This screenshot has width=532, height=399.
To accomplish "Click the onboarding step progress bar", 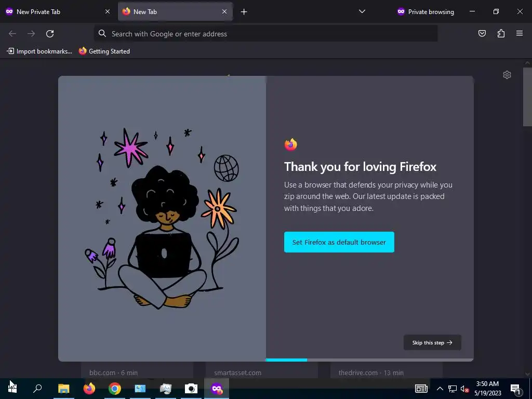I will click(369, 360).
